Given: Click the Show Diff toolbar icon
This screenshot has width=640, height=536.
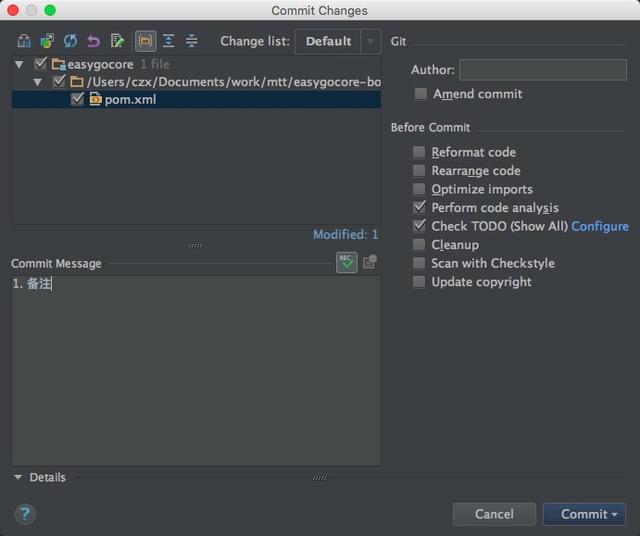Looking at the screenshot, I should [24, 41].
